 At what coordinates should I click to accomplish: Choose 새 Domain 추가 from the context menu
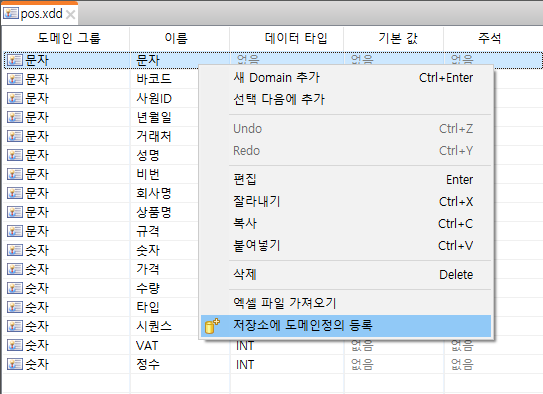(x=346, y=78)
